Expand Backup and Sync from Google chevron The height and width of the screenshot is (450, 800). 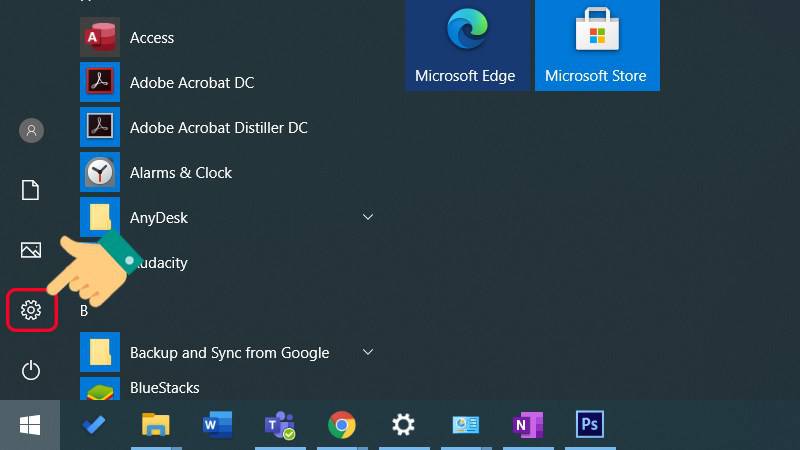(368, 352)
